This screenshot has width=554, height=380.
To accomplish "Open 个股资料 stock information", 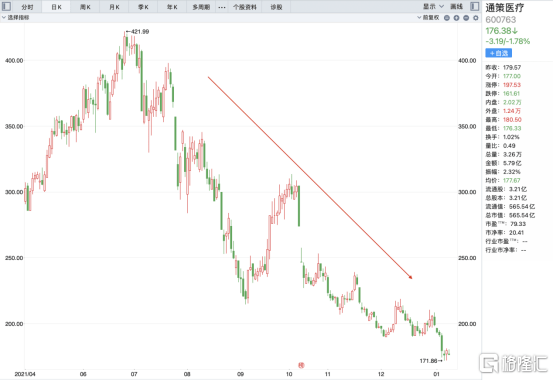I will pos(245,7).
